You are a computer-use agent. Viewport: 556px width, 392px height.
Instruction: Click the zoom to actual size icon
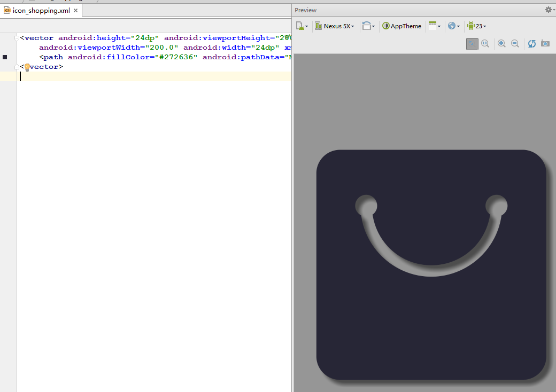[485, 44]
